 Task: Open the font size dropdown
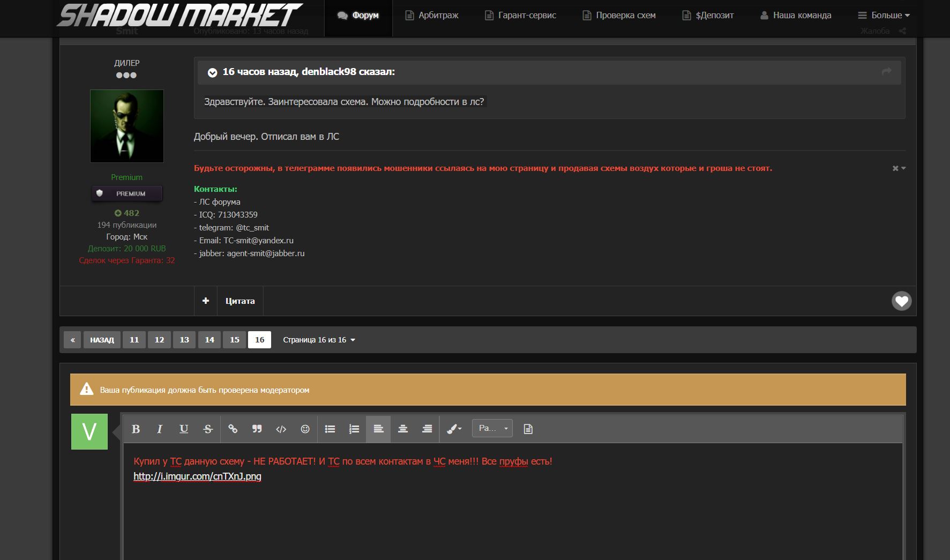pyautogui.click(x=492, y=428)
